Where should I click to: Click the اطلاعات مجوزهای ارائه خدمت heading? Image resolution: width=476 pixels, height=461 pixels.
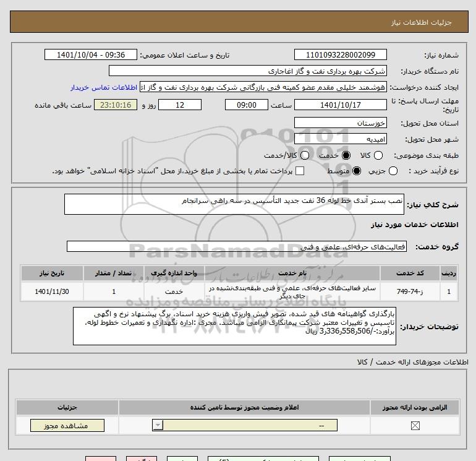pos(413,362)
